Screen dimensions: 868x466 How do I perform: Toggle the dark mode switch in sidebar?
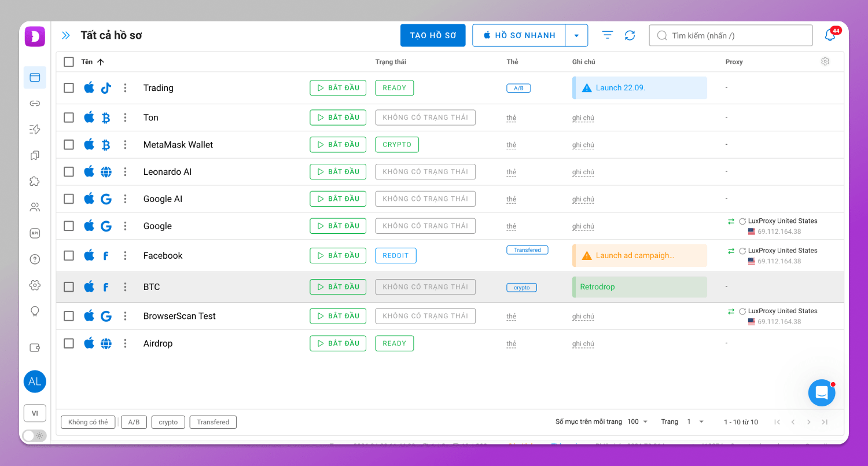tap(34, 435)
